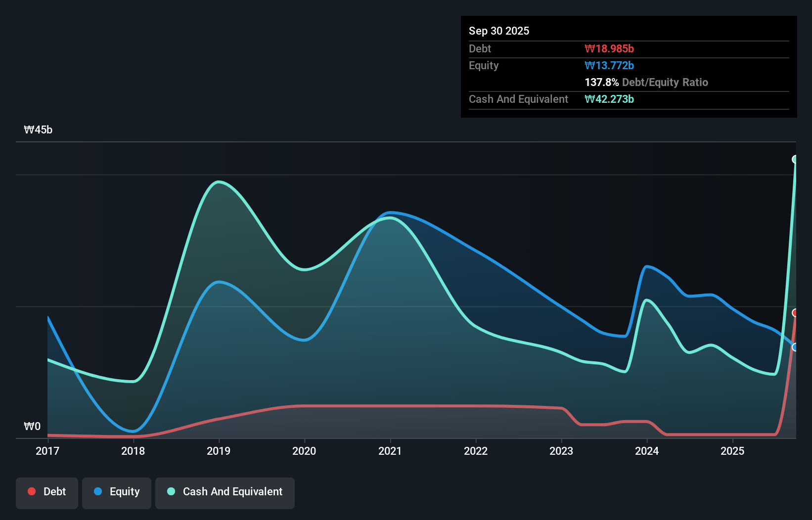The width and height of the screenshot is (812, 520).
Task: Select the ₩18.985b Debt value
Action: click(610, 48)
